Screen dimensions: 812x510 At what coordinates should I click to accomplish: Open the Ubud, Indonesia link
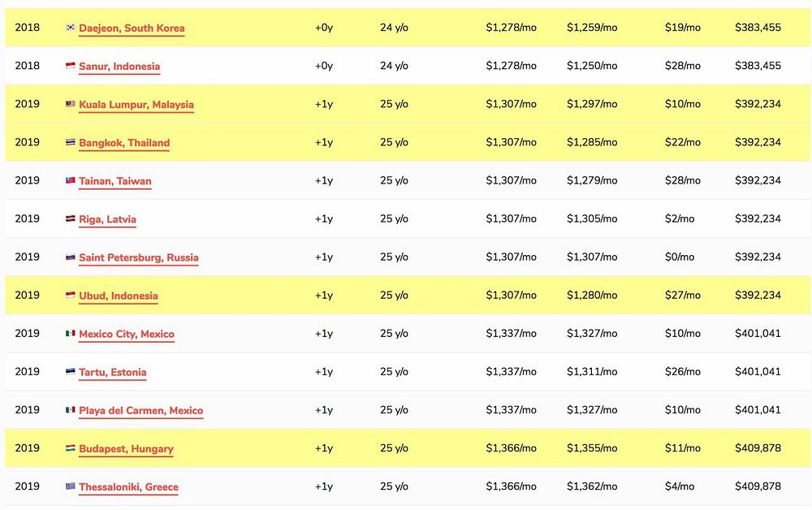click(119, 296)
